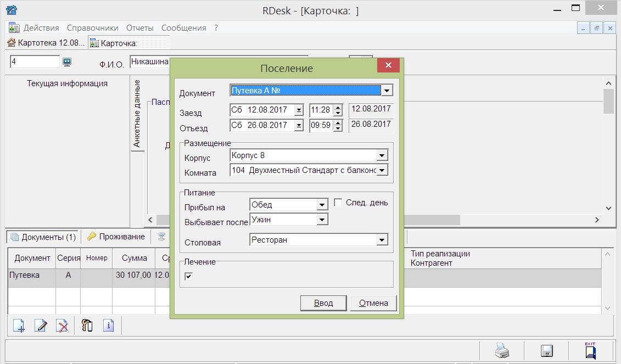Uncheck the Лечение checkbox

188,276
